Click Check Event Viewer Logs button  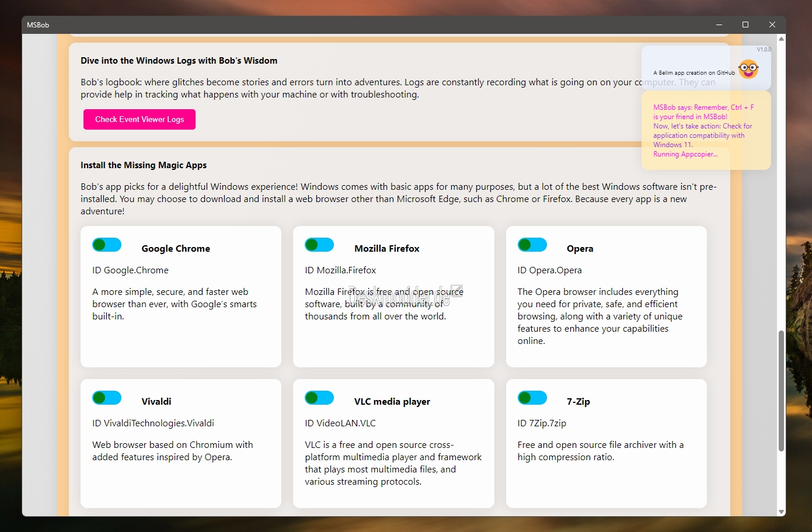140,119
